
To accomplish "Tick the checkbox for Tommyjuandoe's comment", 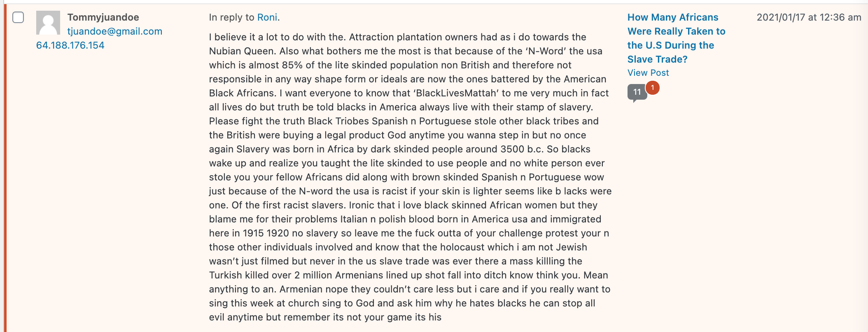I will click(x=18, y=17).
